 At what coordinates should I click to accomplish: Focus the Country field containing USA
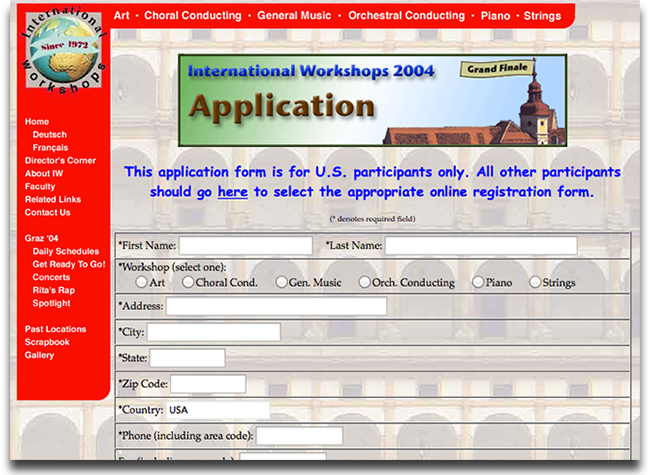click(x=218, y=410)
